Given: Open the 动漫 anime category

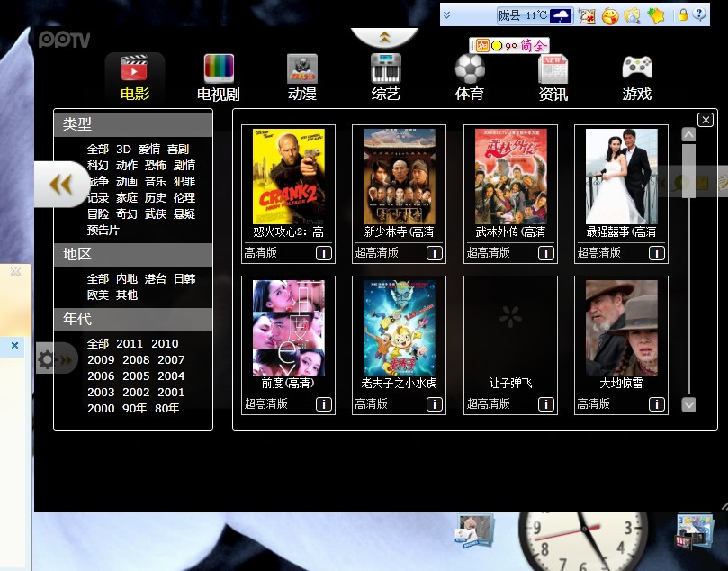Looking at the screenshot, I should [302, 77].
